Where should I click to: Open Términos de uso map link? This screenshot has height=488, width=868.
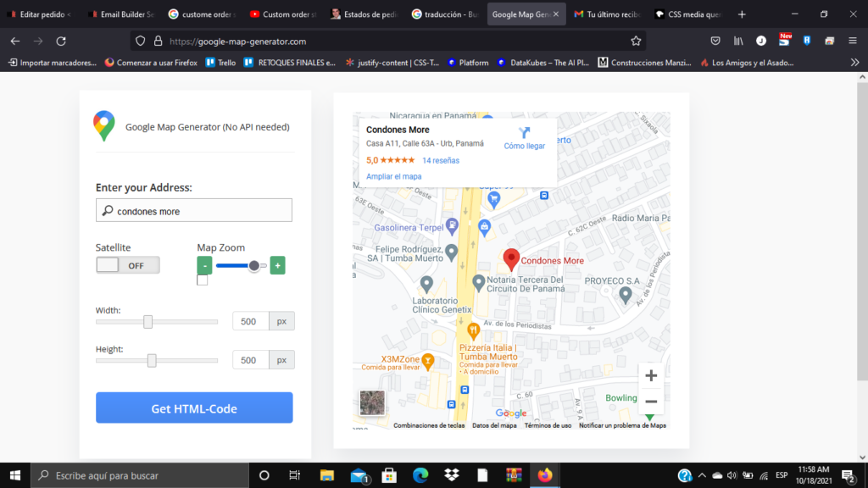[x=548, y=425]
